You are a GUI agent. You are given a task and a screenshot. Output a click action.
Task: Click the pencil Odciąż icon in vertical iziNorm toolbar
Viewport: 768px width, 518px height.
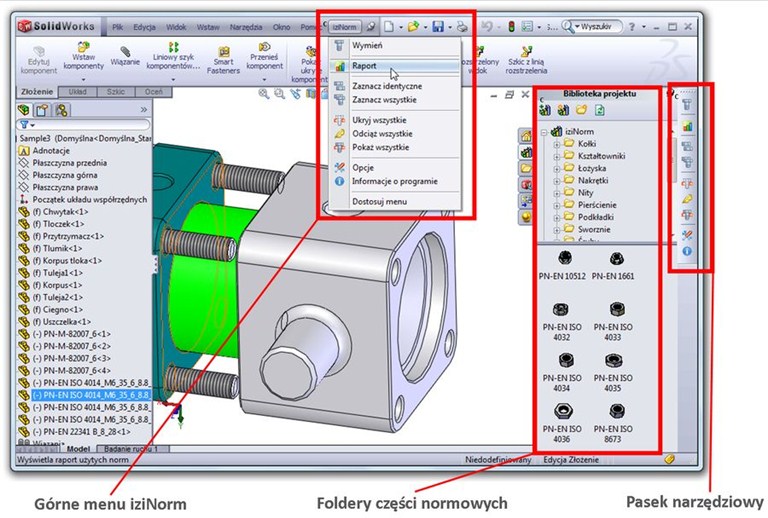click(687, 199)
